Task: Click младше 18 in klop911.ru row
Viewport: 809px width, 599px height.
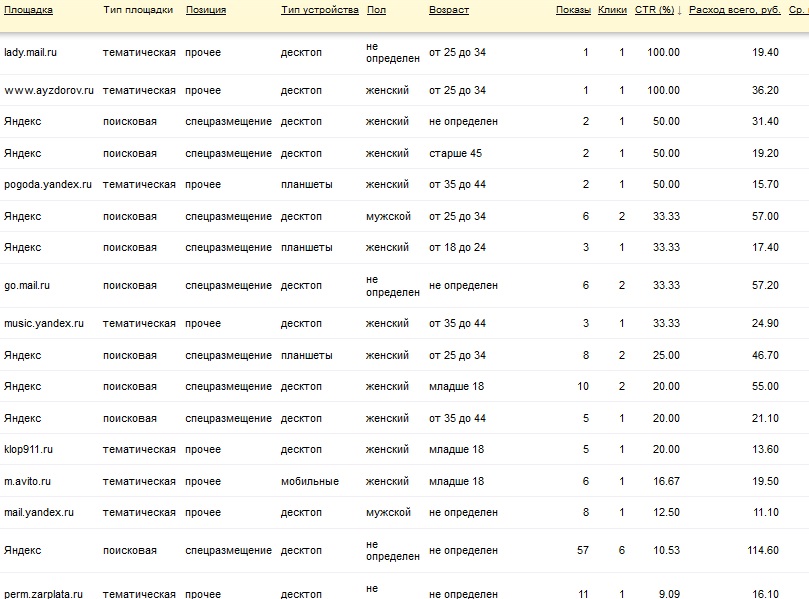Action: tap(456, 449)
